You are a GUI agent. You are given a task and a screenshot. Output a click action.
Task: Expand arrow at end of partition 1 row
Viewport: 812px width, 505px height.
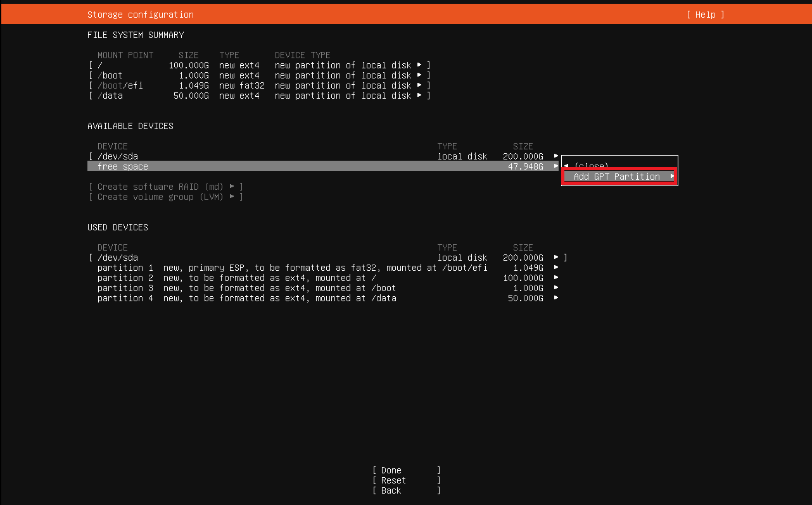pyautogui.click(x=556, y=268)
